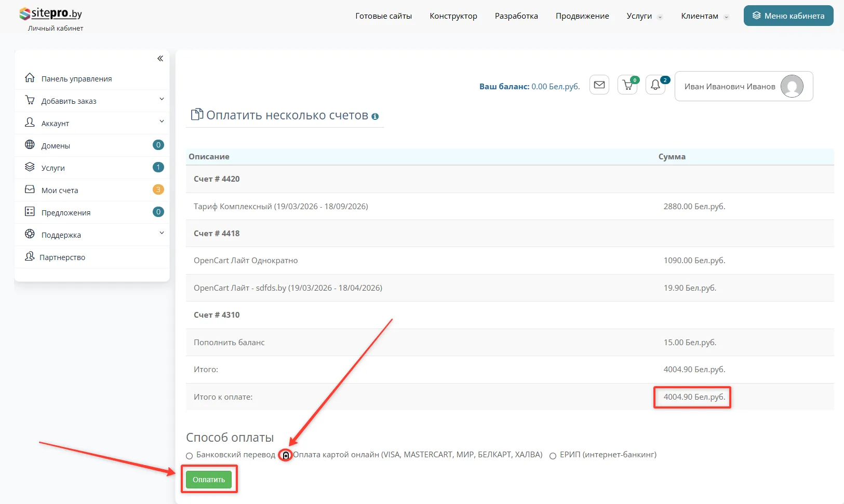Open the notifications bell icon
844x504 pixels.
point(655,85)
